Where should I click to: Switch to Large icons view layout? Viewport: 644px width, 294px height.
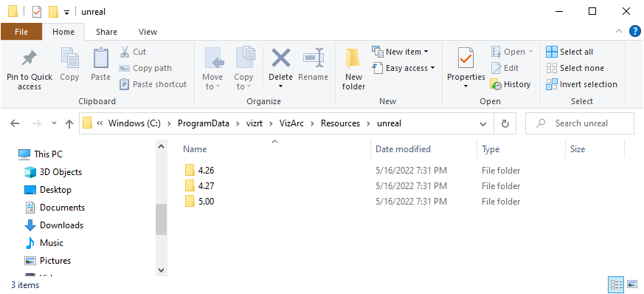pos(632,284)
